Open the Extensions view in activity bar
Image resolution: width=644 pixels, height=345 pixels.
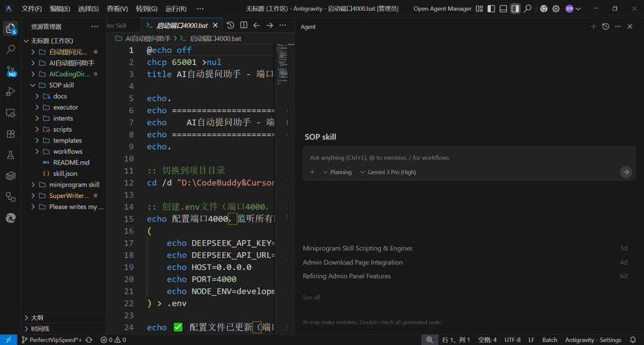tap(11, 134)
